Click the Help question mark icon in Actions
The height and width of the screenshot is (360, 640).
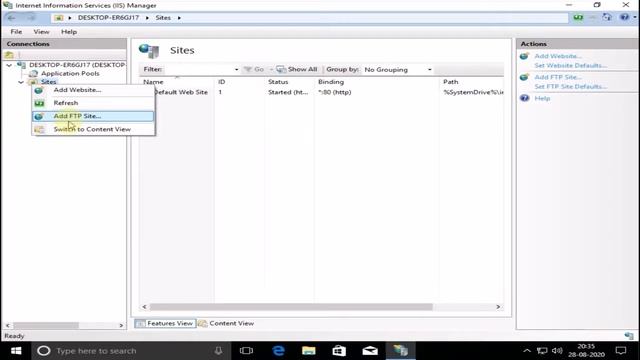pos(524,98)
